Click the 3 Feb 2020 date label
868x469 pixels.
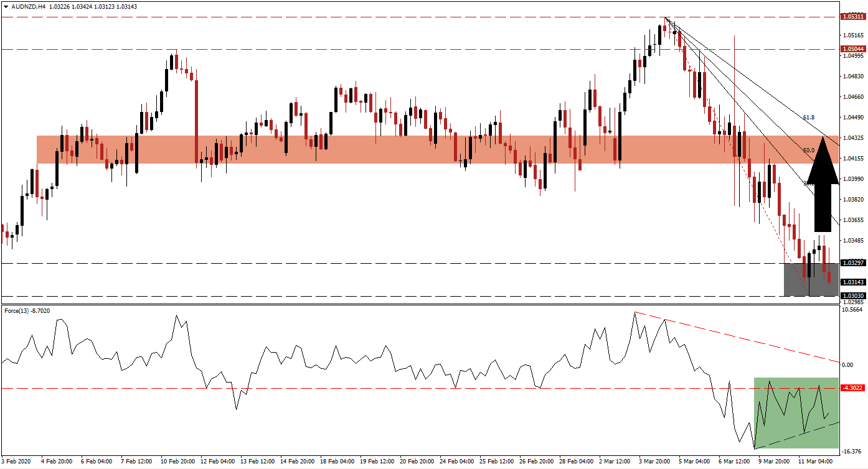click(x=17, y=462)
